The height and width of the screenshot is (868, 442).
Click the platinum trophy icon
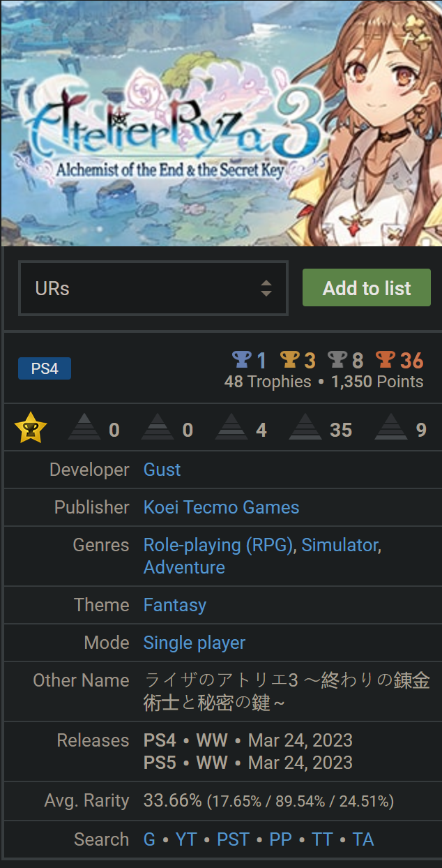point(241,359)
